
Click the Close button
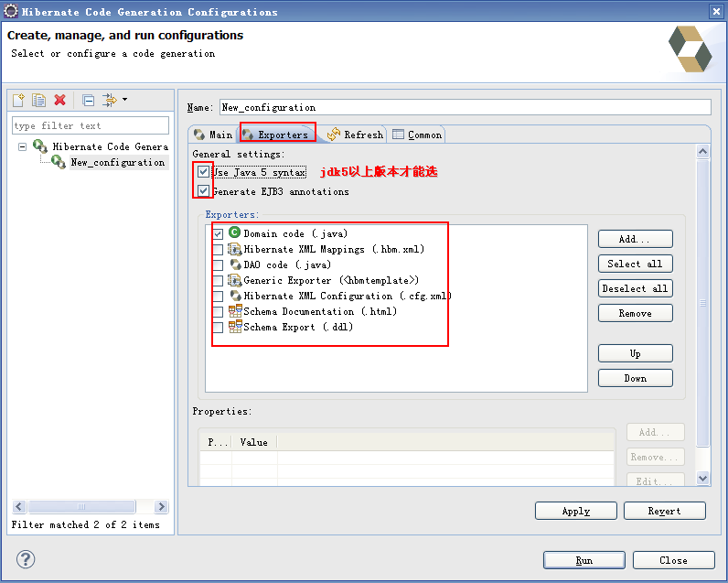673,560
